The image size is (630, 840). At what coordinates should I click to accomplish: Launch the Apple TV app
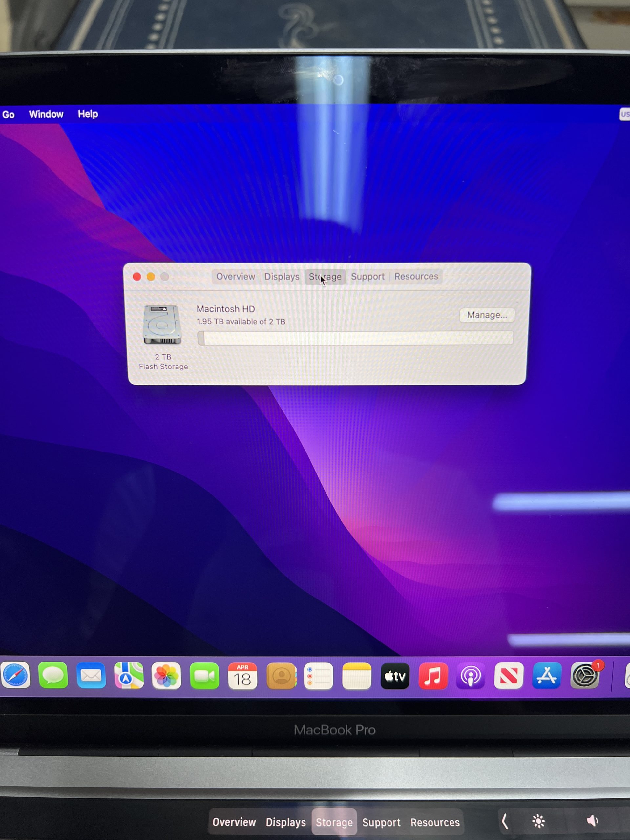[395, 676]
